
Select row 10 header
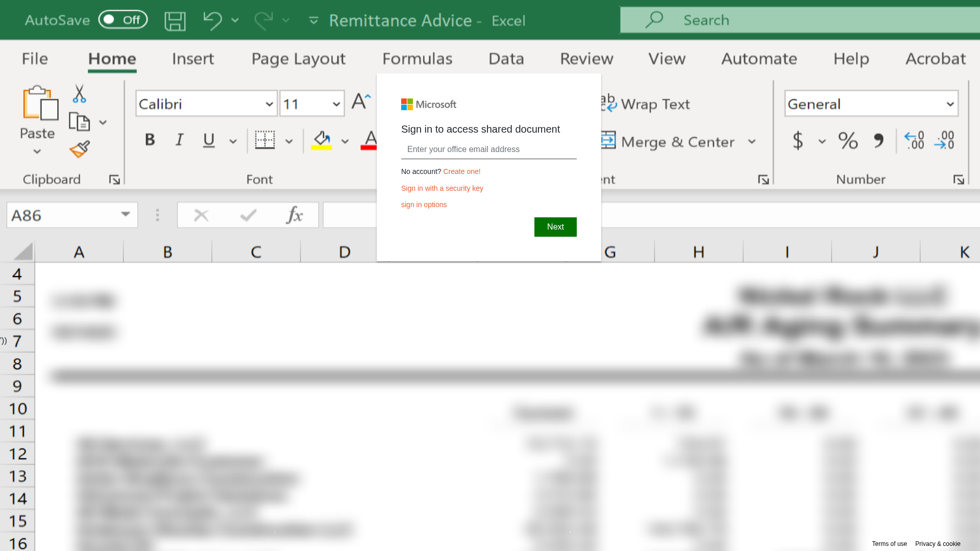pos(17,409)
